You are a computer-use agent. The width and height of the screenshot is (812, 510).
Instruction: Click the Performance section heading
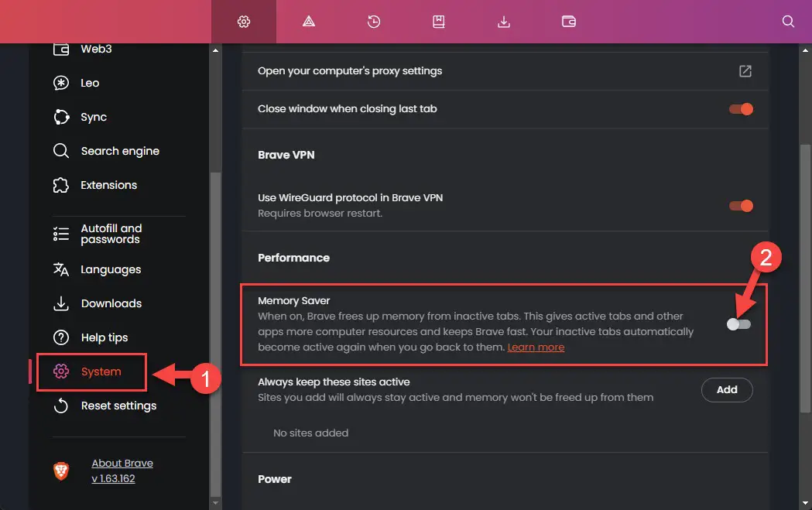coord(293,258)
